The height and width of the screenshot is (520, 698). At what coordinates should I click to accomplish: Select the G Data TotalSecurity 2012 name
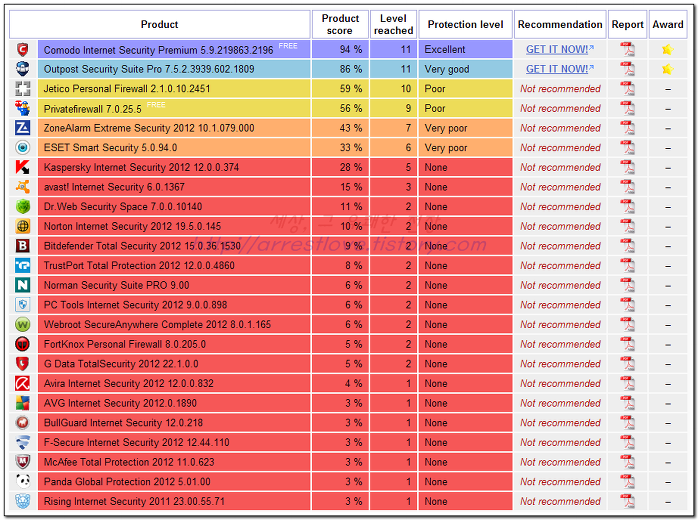[x=121, y=364]
